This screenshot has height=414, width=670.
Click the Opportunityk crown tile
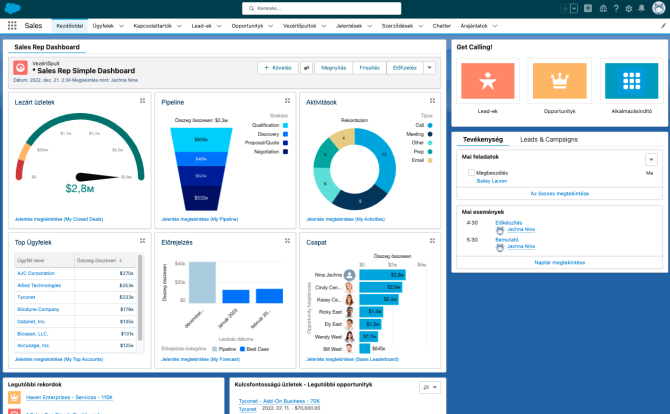point(559,82)
